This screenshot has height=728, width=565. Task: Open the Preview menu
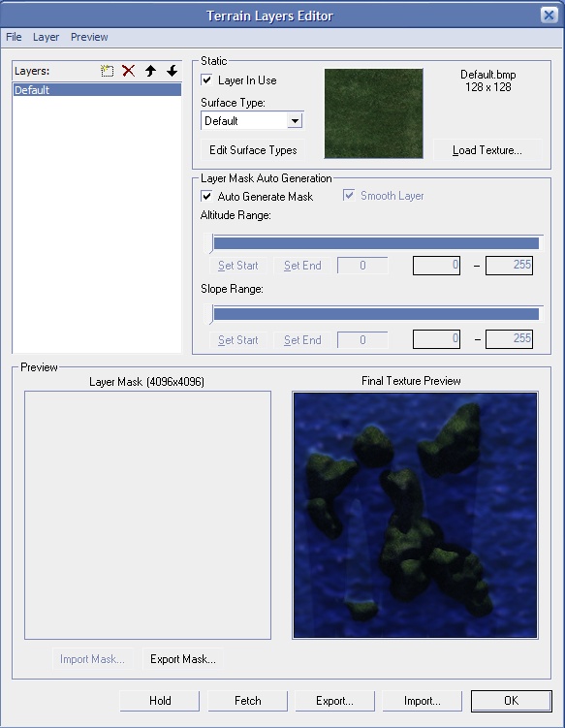coord(89,37)
